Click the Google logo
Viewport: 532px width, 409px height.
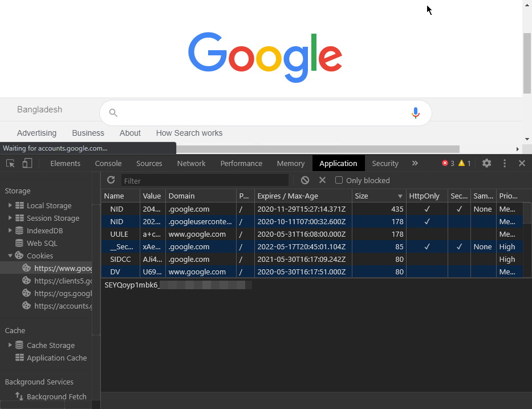(x=265, y=57)
